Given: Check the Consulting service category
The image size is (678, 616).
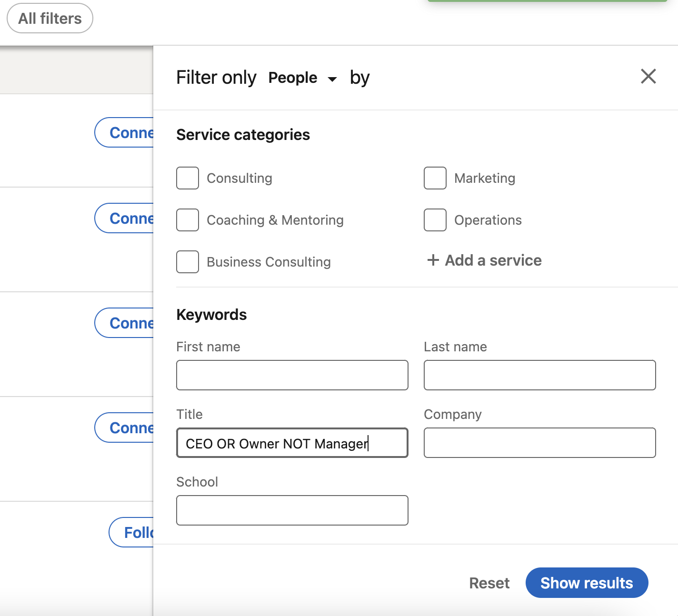Looking at the screenshot, I should 188,178.
